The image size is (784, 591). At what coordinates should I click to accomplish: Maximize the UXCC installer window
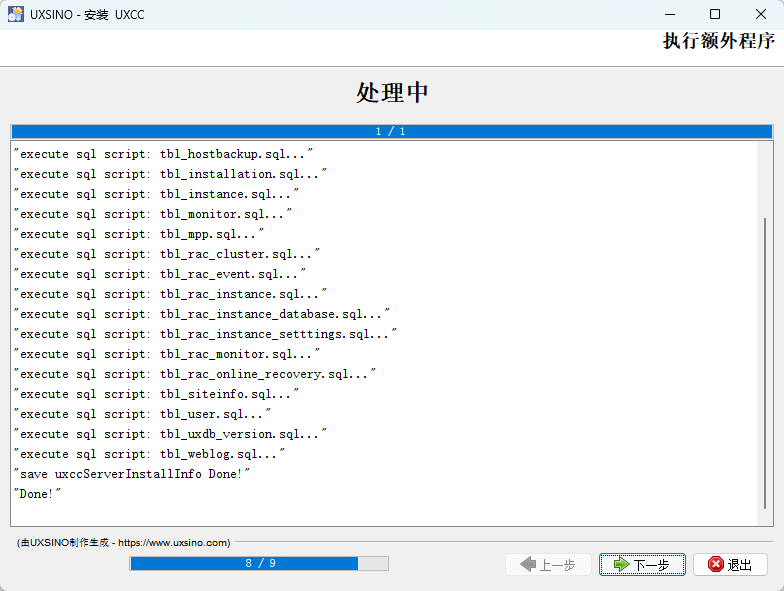tap(715, 15)
